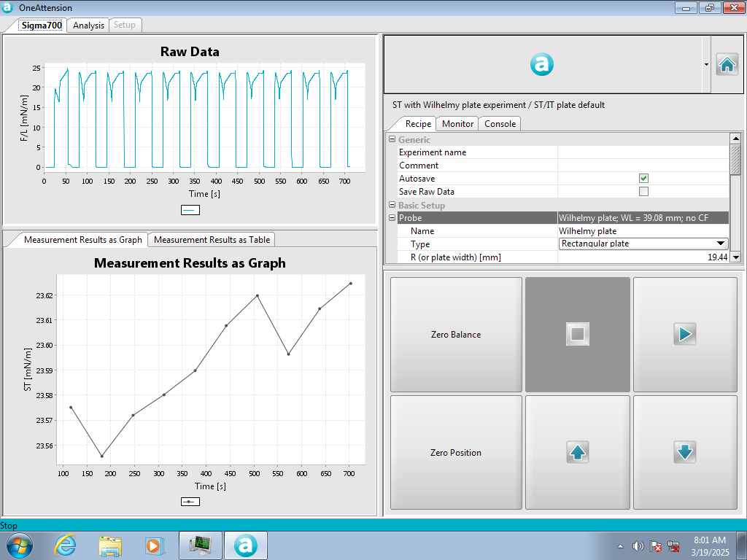Click the recipe list scrollbar thumb
This screenshot has height=560, width=747.
click(735, 160)
